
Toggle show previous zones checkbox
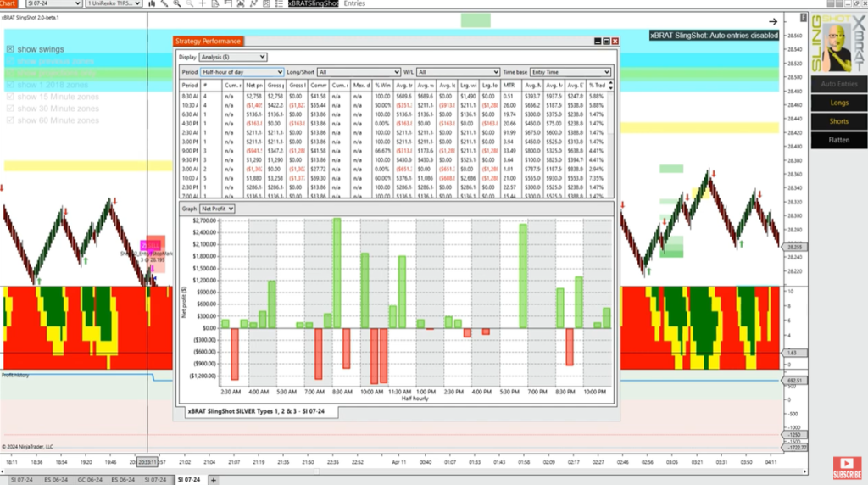[x=10, y=61]
